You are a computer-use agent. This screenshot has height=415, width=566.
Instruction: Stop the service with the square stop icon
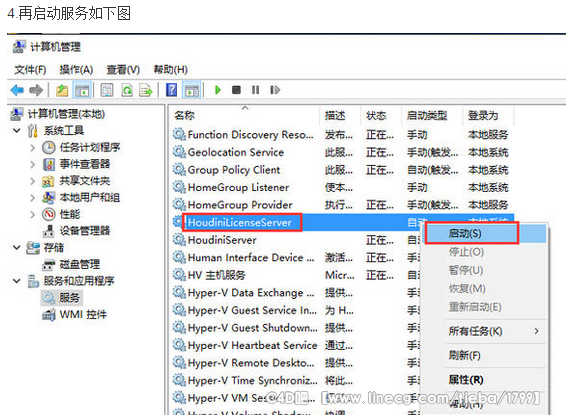point(236,90)
